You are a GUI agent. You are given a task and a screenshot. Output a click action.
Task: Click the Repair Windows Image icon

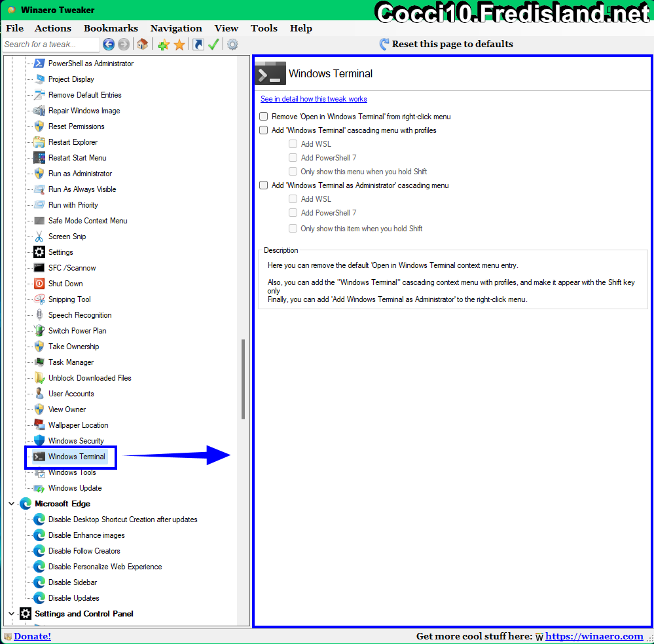tap(39, 111)
